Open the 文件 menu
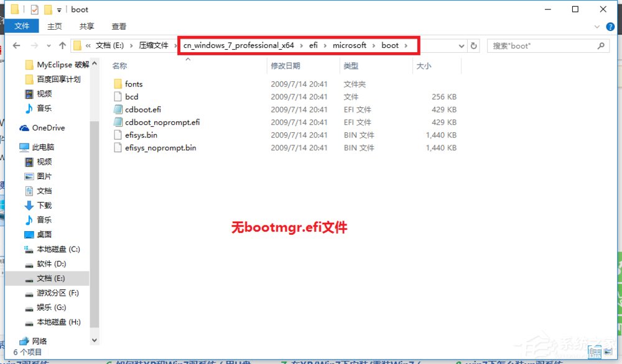This screenshot has height=364, width=622. coord(22,26)
